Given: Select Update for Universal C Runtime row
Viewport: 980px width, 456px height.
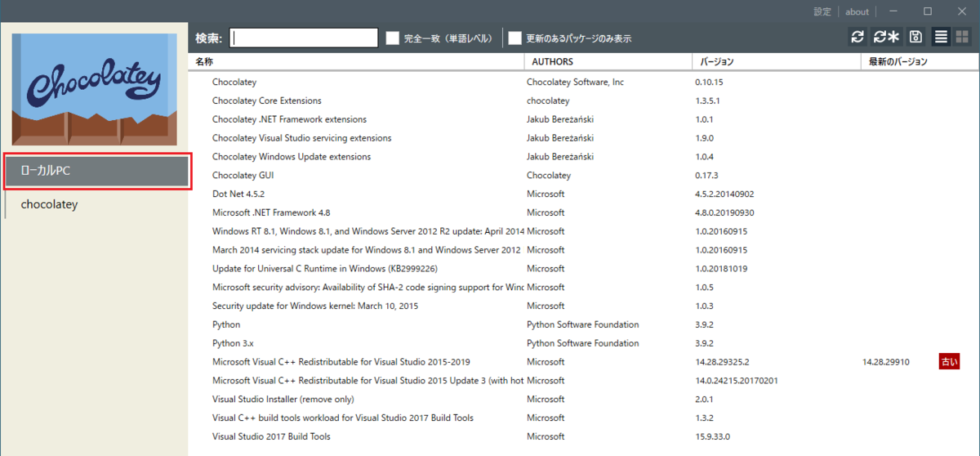Looking at the screenshot, I should click(x=584, y=268).
